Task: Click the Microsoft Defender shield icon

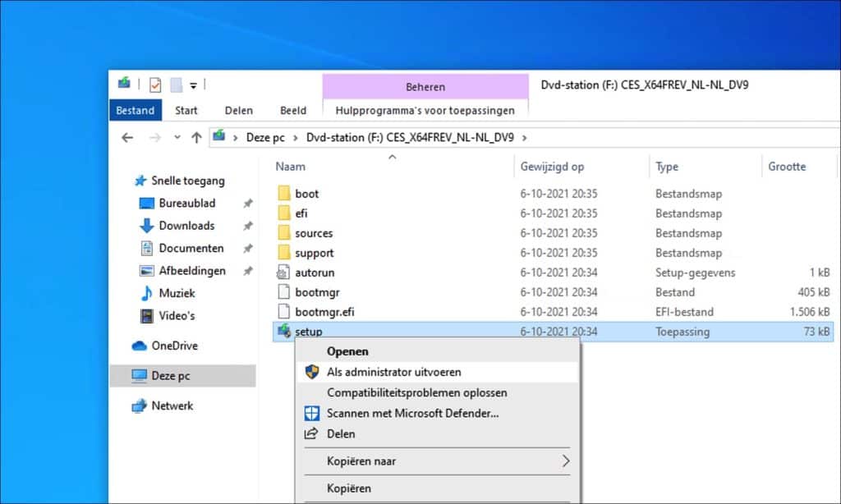Action: 311,414
